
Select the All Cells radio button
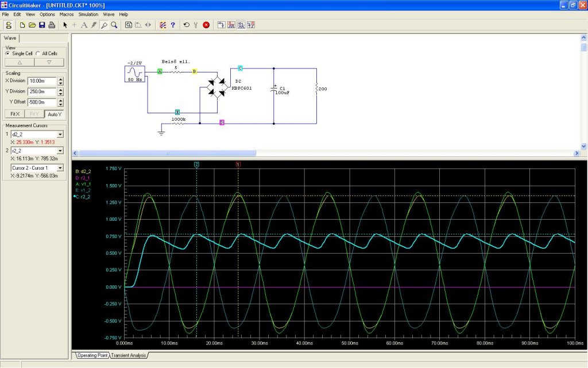click(38, 53)
